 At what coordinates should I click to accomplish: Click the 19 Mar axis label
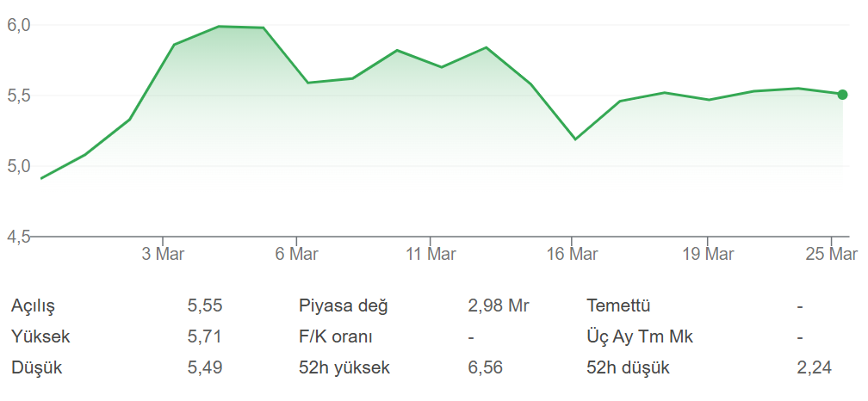click(708, 254)
